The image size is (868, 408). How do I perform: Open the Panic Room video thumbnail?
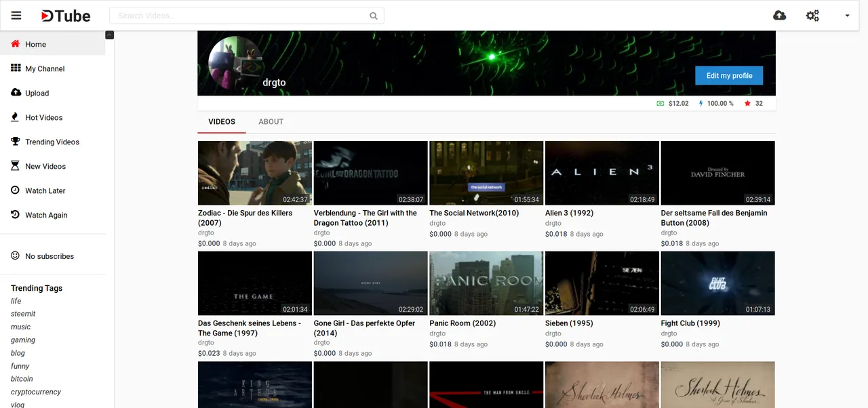486,283
